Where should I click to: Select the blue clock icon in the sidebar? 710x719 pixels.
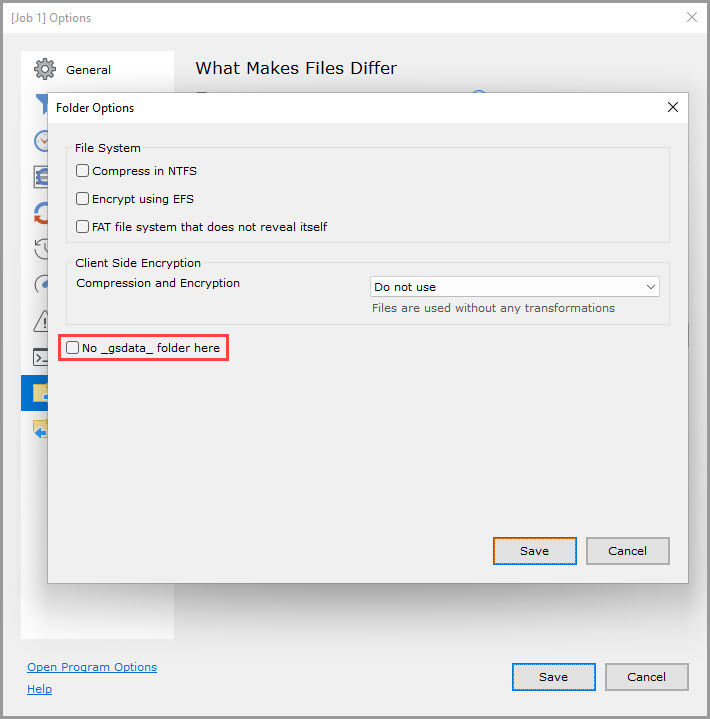(40, 141)
